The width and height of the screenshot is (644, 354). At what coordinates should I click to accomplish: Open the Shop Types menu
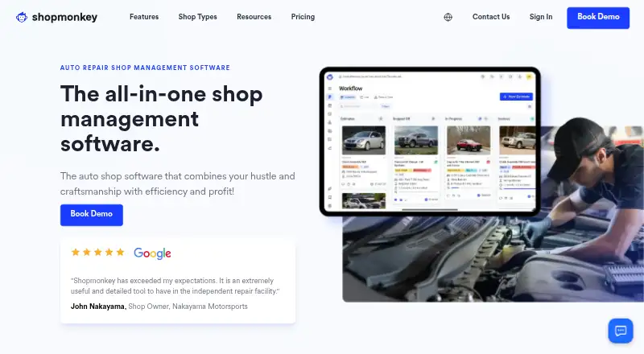[197, 17]
